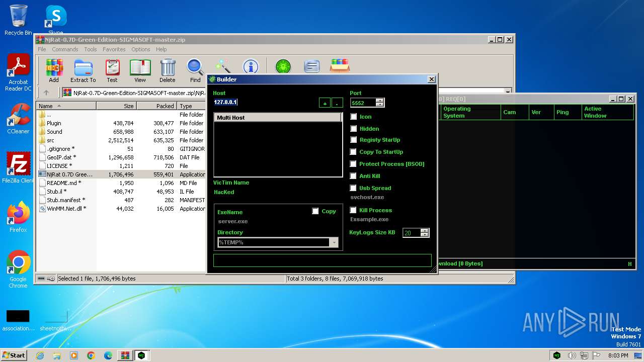Open the Help menu
Viewport: 644px width, 362px height.
[161, 49]
